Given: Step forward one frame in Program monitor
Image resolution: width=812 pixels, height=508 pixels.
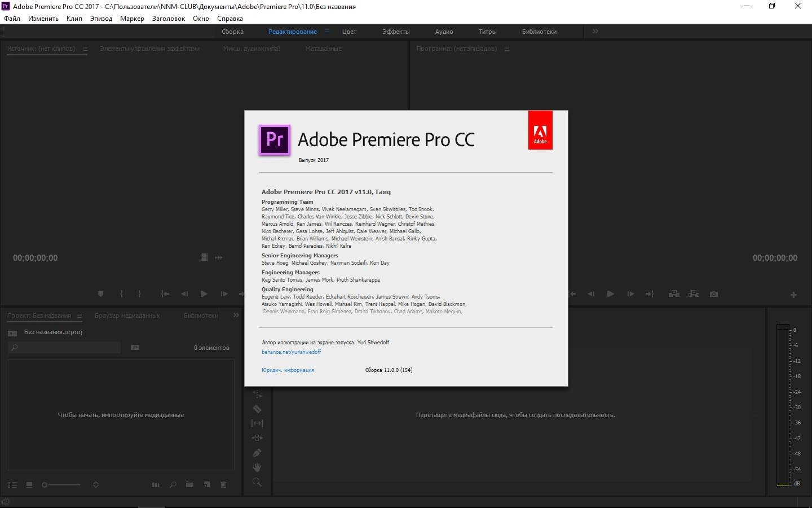Looking at the screenshot, I should [630, 294].
